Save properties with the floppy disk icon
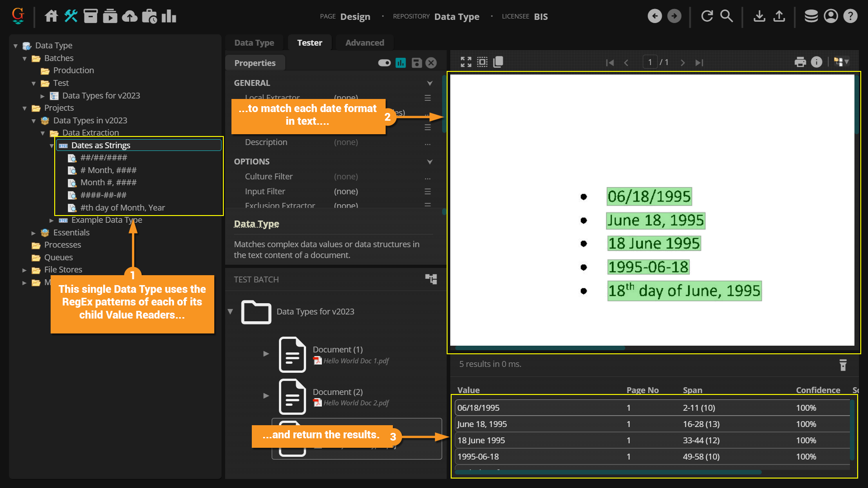Screen dimensions: 868x488 (x=416, y=63)
